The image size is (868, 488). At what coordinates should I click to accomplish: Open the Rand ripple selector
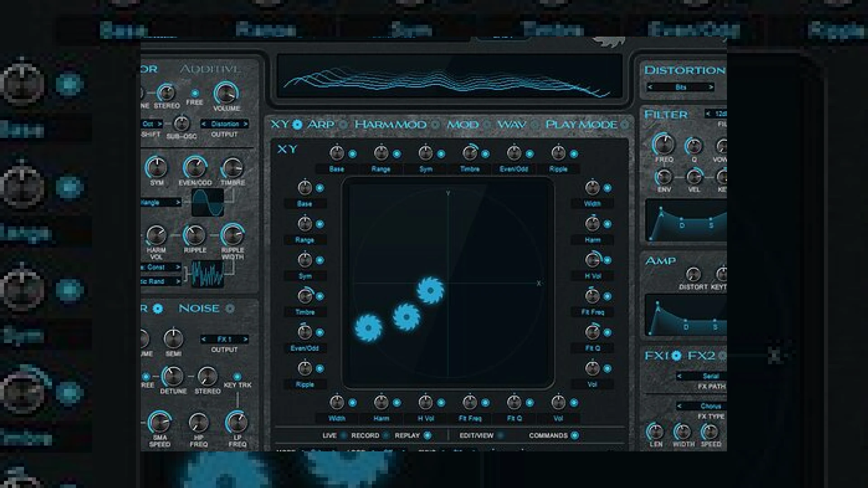(x=161, y=281)
